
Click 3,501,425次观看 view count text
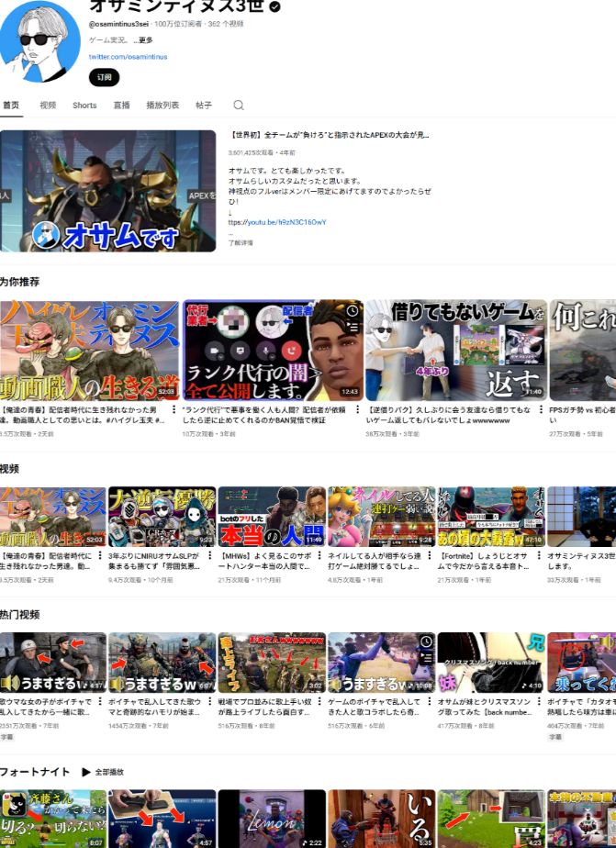pyautogui.click(x=251, y=153)
